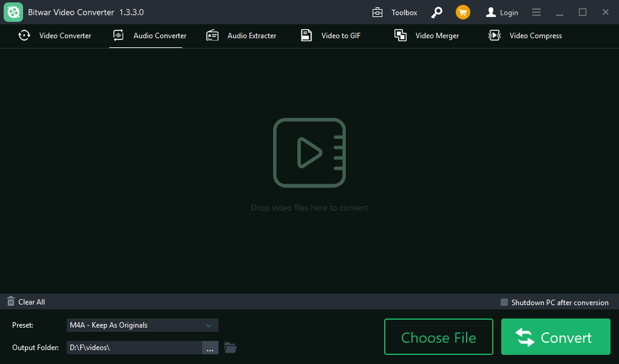Click the Video Converter tab icon

[24, 36]
